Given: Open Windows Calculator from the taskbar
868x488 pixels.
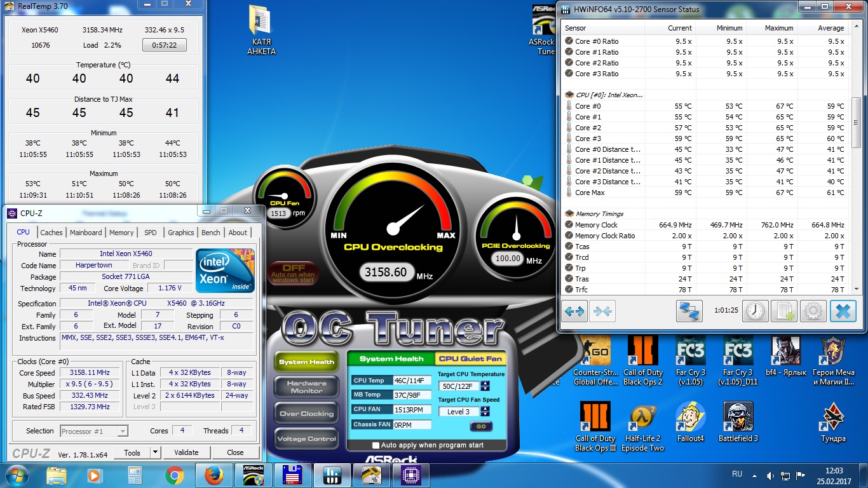Looking at the screenshot, I should [135, 475].
